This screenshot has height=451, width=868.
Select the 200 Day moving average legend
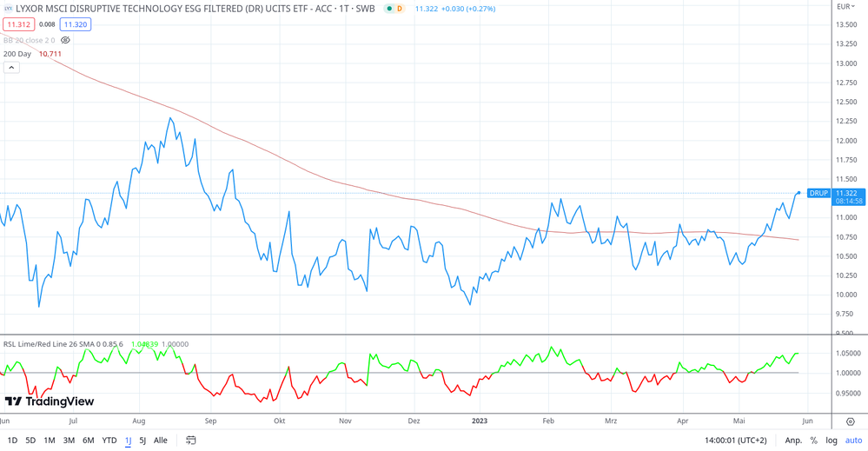click(x=17, y=54)
